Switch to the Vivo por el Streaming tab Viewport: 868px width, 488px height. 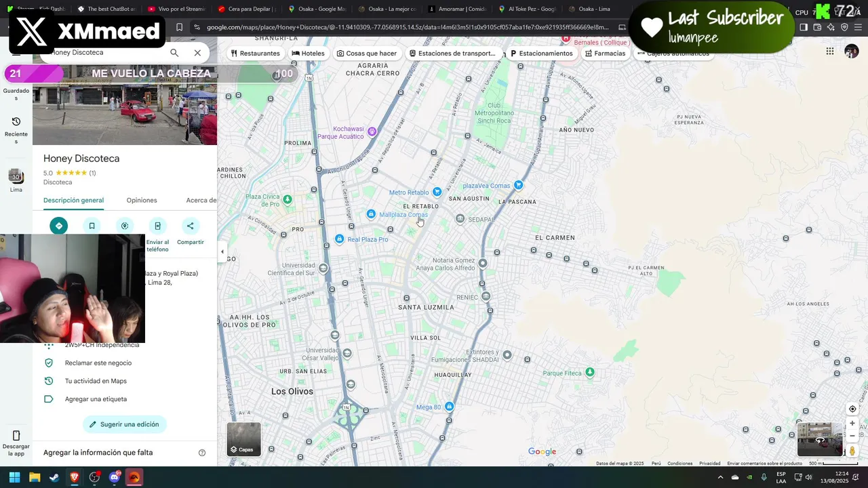176,9
